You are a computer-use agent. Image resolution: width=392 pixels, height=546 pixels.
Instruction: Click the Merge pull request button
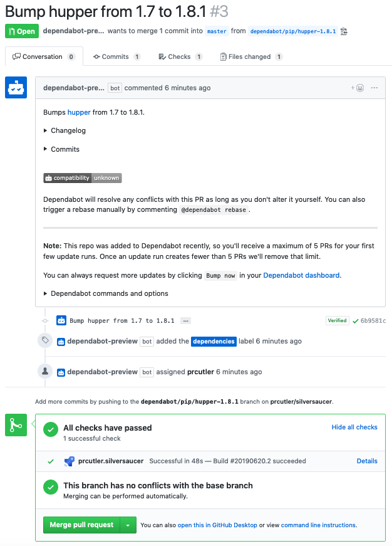(x=81, y=525)
